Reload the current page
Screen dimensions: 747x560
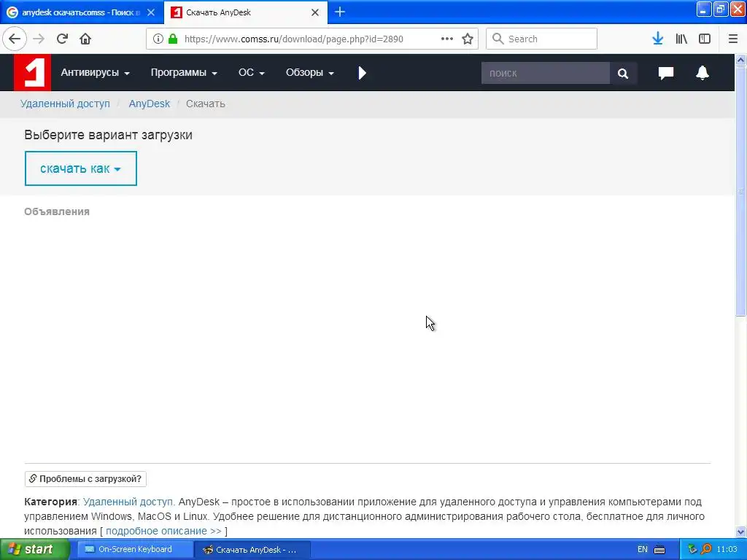pyautogui.click(x=62, y=39)
